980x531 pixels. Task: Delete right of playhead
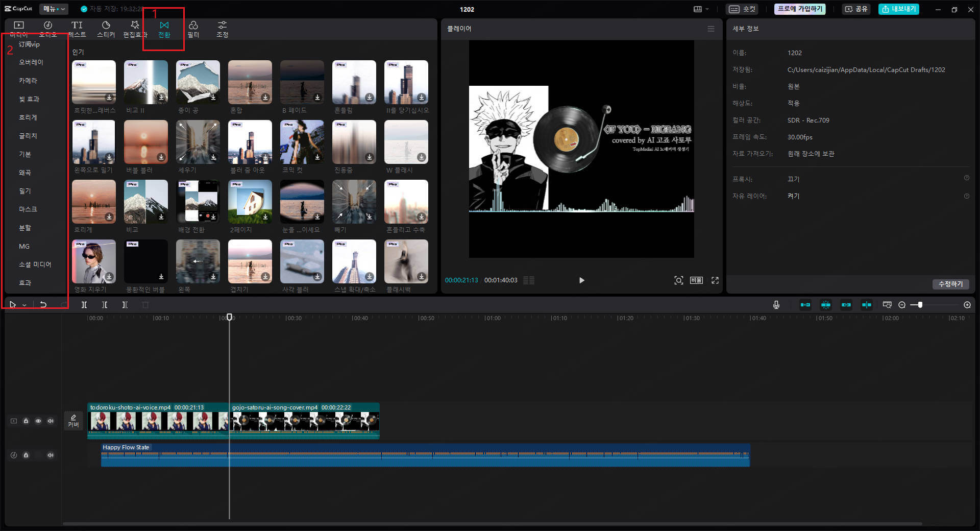click(125, 305)
